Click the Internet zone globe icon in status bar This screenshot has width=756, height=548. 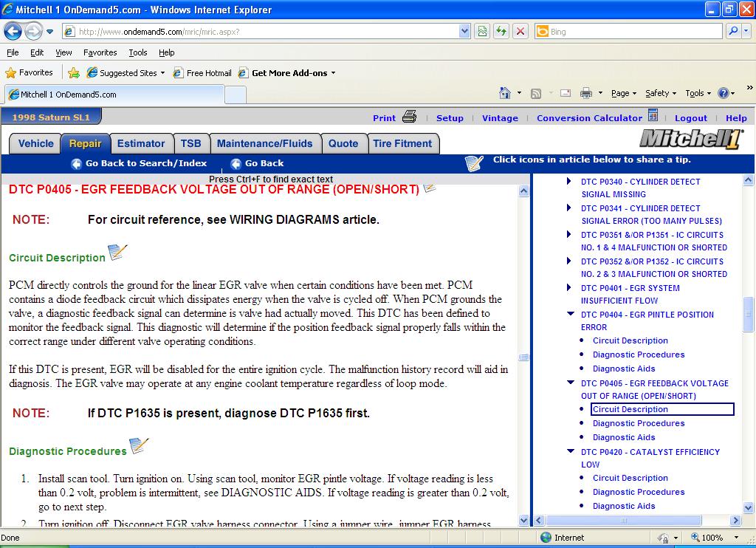coord(546,538)
